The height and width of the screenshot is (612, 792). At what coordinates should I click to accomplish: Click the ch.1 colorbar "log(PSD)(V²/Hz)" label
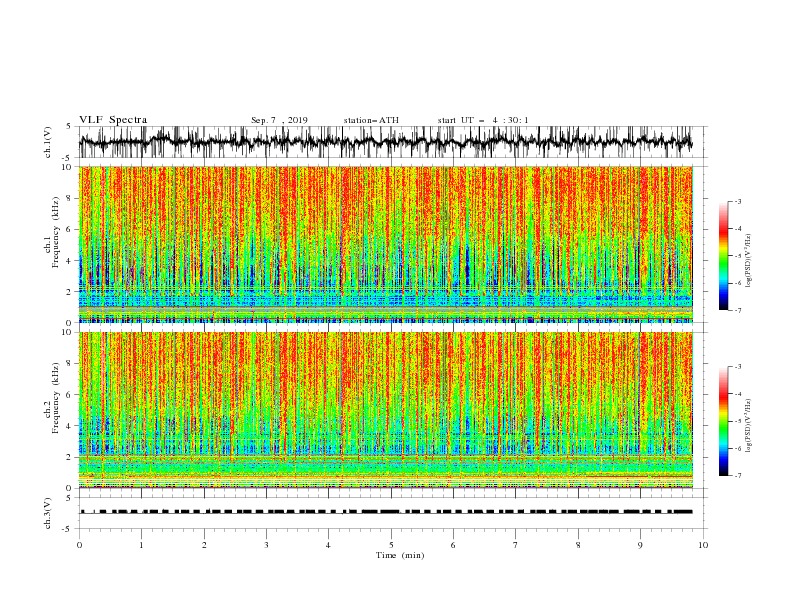coord(749,261)
